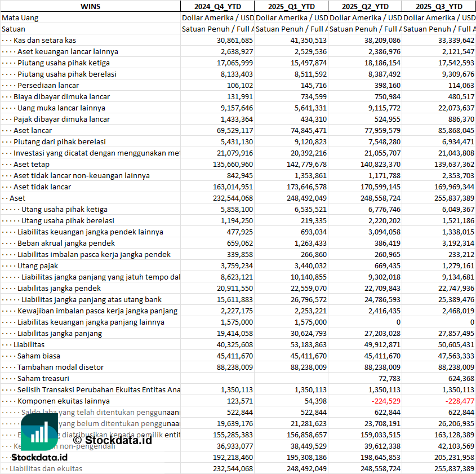Click the Liabilitas dan ekuitas row label

pos(46,468)
